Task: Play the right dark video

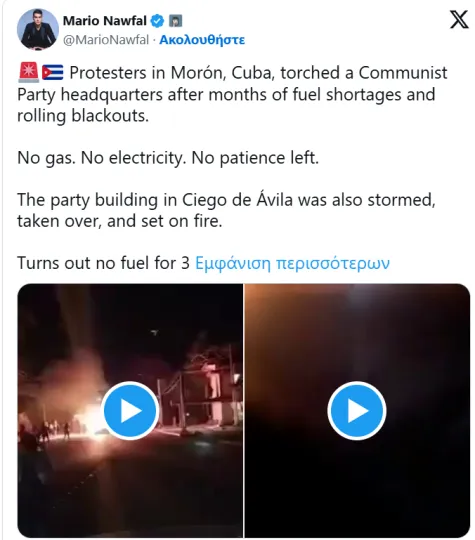Action: click(x=357, y=411)
